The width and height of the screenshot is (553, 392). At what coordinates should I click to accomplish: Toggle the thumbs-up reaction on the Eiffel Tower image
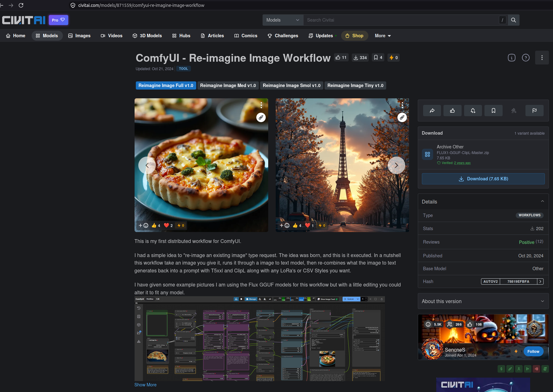297,225
